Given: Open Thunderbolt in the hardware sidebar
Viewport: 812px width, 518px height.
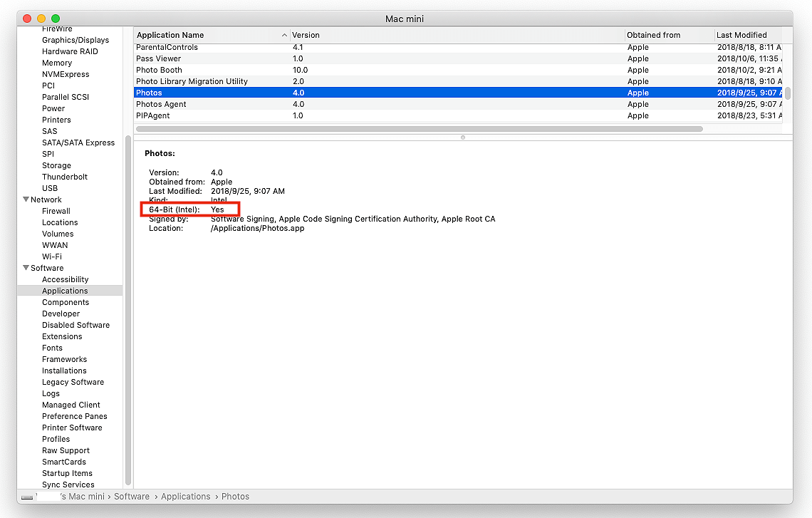Looking at the screenshot, I should pyautogui.click(x=65, y=177).
